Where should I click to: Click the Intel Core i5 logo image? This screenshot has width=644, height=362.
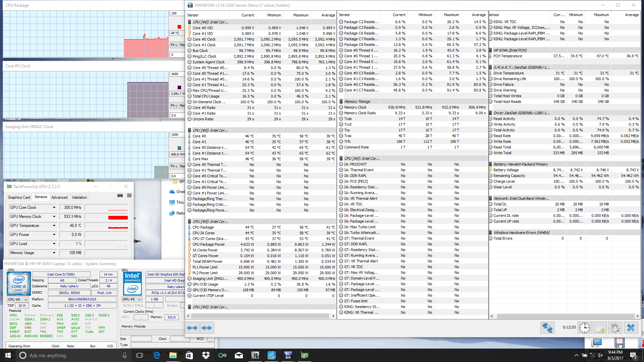click(19, 284)
